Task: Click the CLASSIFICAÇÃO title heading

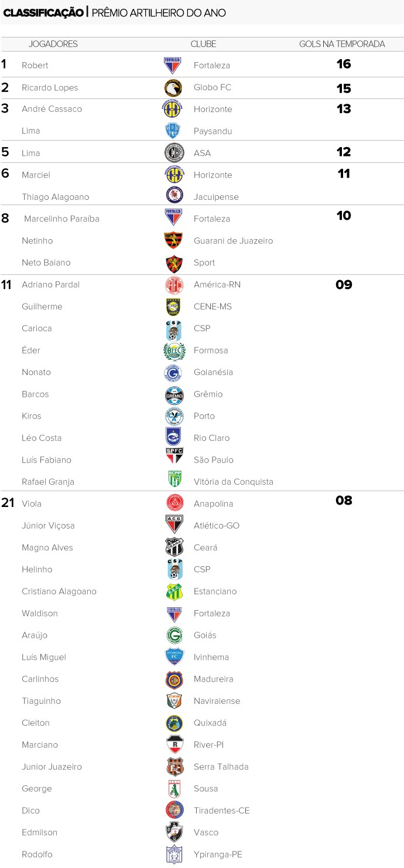Action: (43, 13)
